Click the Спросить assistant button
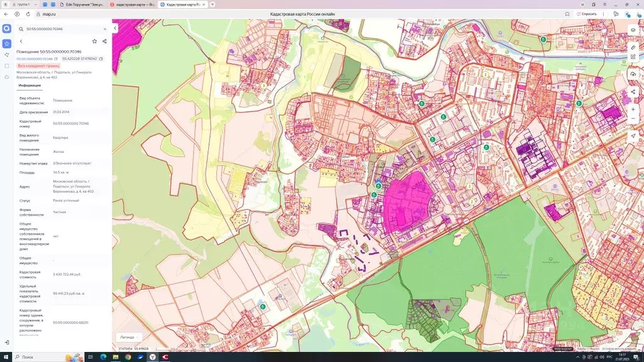The width and height of the screenshot is (644, 362). (x=587, y=14)
